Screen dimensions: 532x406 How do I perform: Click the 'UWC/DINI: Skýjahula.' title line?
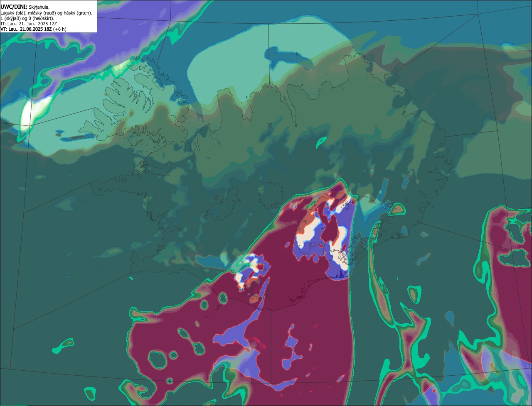[25, 7]
